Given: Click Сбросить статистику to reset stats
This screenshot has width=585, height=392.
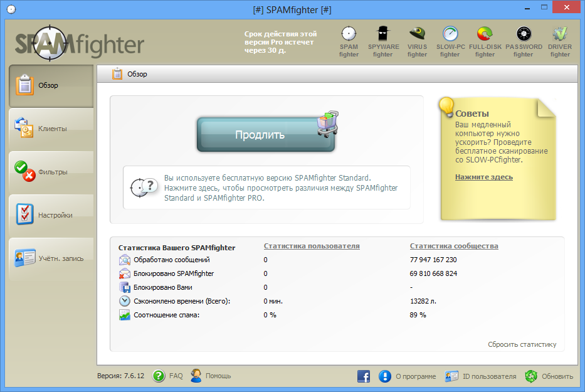Looking at the screenshot, I should (x=522, y=344).
